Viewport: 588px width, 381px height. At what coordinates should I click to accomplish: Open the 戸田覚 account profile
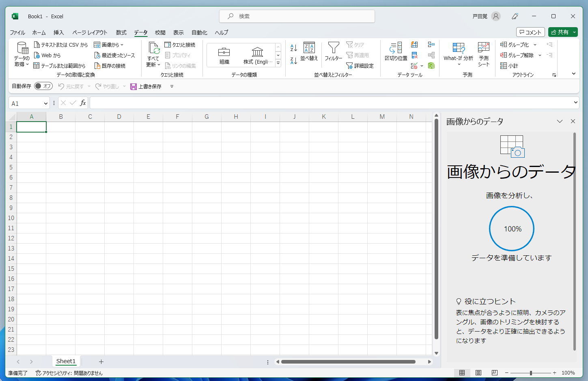click(x=486, y=16)
